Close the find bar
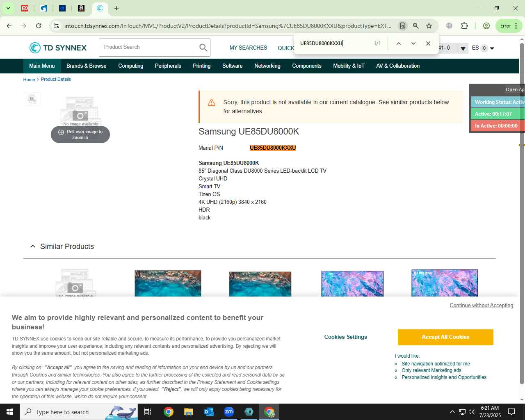Image resolution: width=525 pixels, height=420 pixels. click(x=428, y=43)
